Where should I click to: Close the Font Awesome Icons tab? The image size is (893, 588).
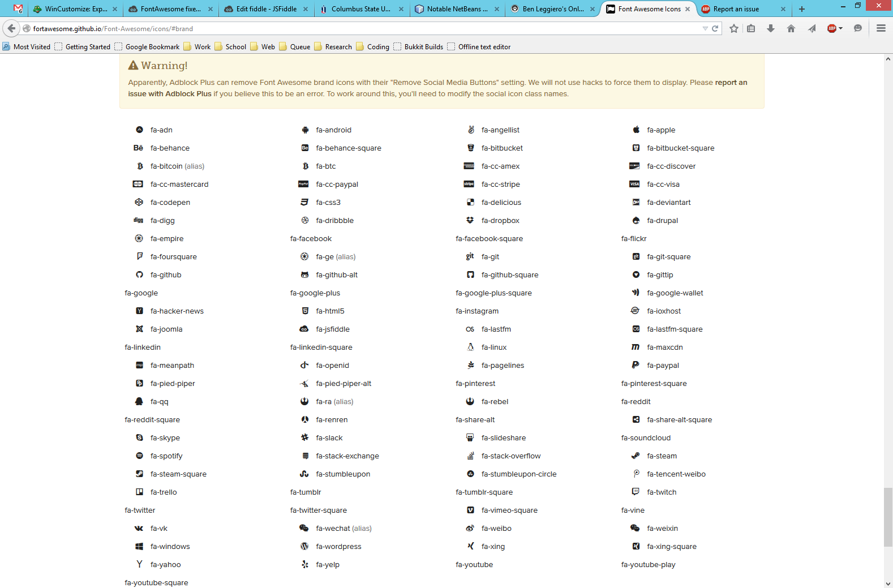pos(688,9)
